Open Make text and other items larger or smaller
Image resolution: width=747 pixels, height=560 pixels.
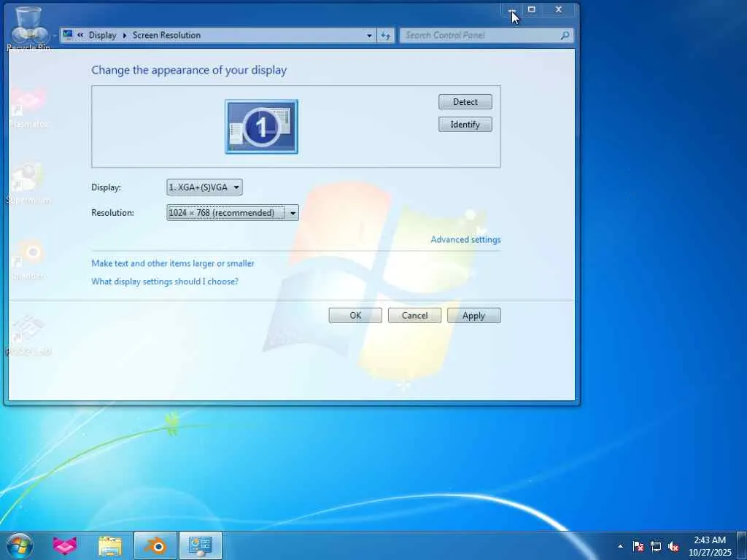172,263
